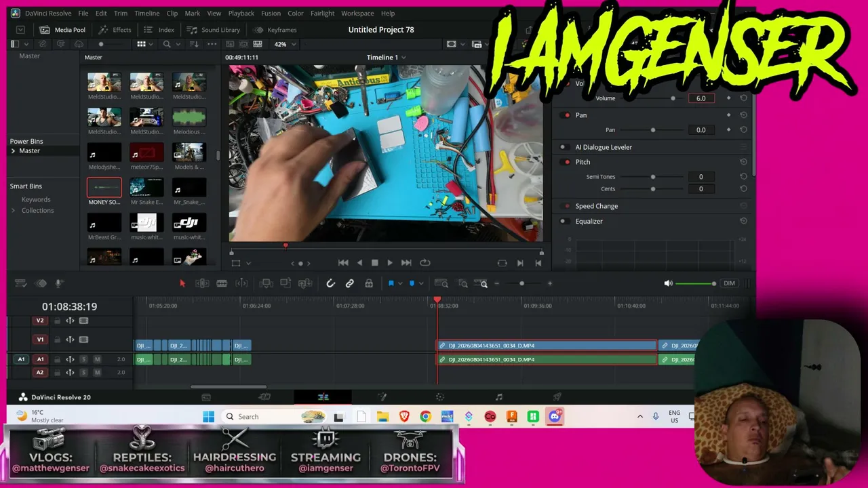Select the Keywords smart bin
868x488 pixels.
pyautogui.click(x=36, y=200)
